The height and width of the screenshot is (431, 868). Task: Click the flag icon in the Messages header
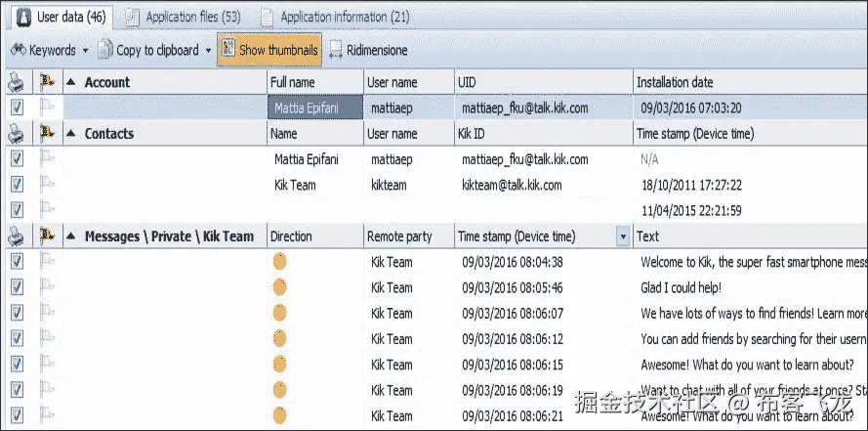(x=48, y=236)
